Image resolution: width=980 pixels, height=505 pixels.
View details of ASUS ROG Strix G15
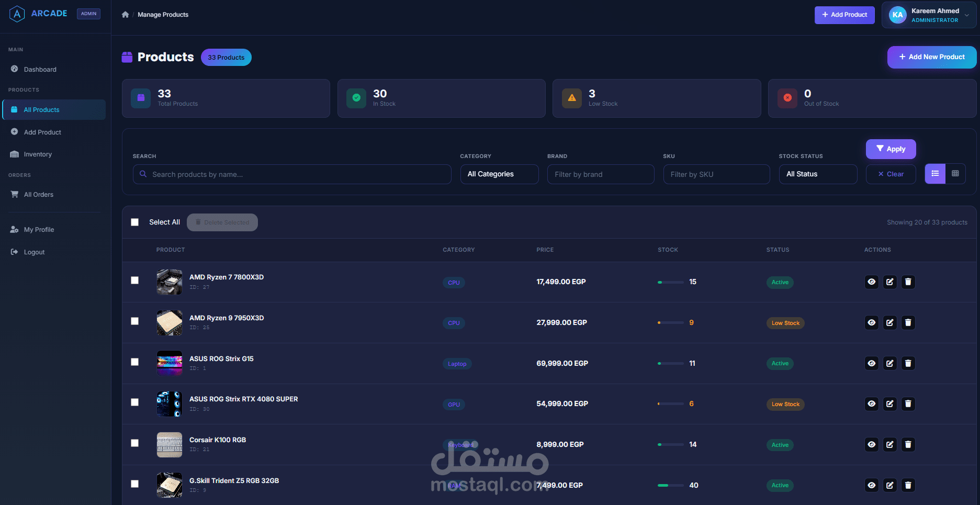click(871, 363)
